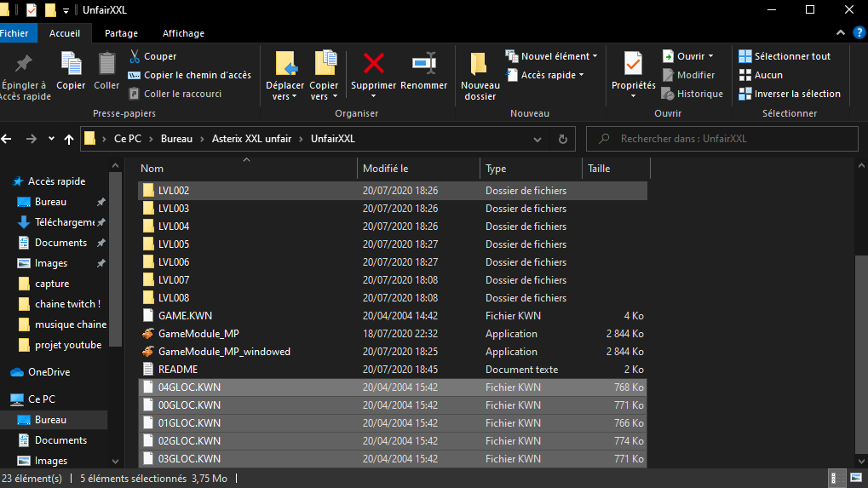Click Bureau in the address bar
The image size is (868, 488).
click(x=176, y=139)
